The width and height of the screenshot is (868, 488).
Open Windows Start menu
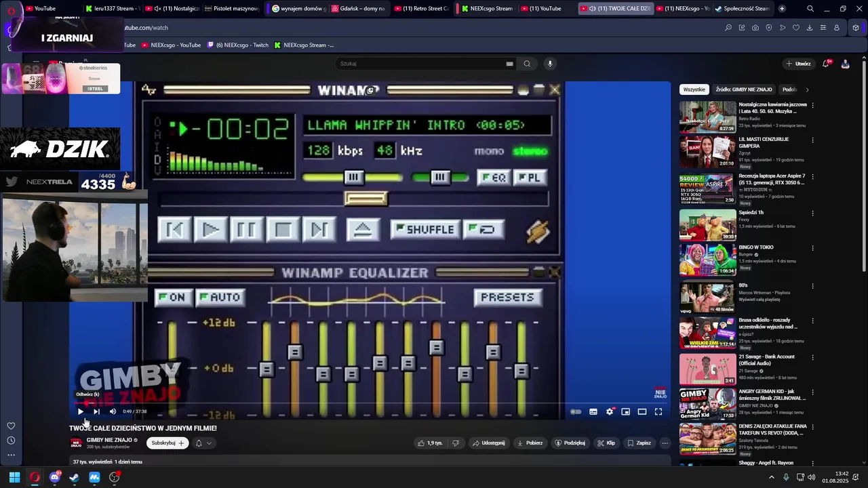click(x=14, y=477)
